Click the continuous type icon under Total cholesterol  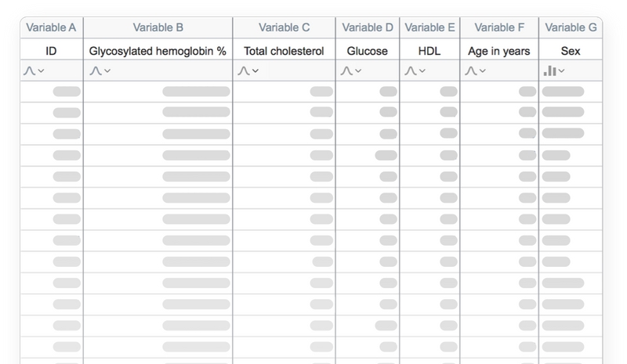pos(243,70)
